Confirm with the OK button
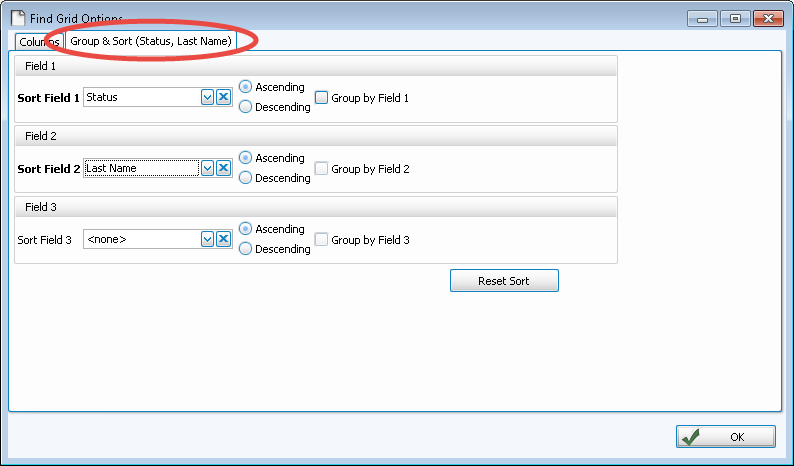794x466 pixels. [x=726, y=436]
